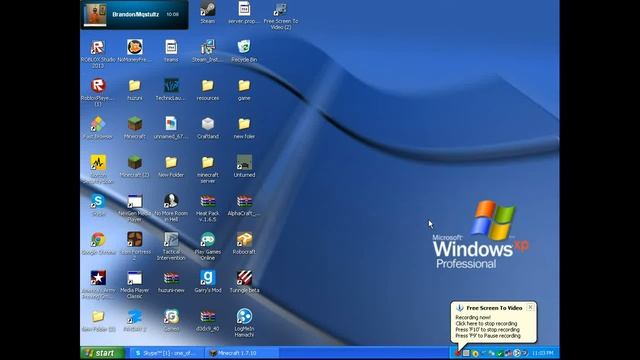Select the NoMoneyFre... desktop icon
The height and width of the screenshot is (360, 640).
pyautogui.click(x=134, y=51)
